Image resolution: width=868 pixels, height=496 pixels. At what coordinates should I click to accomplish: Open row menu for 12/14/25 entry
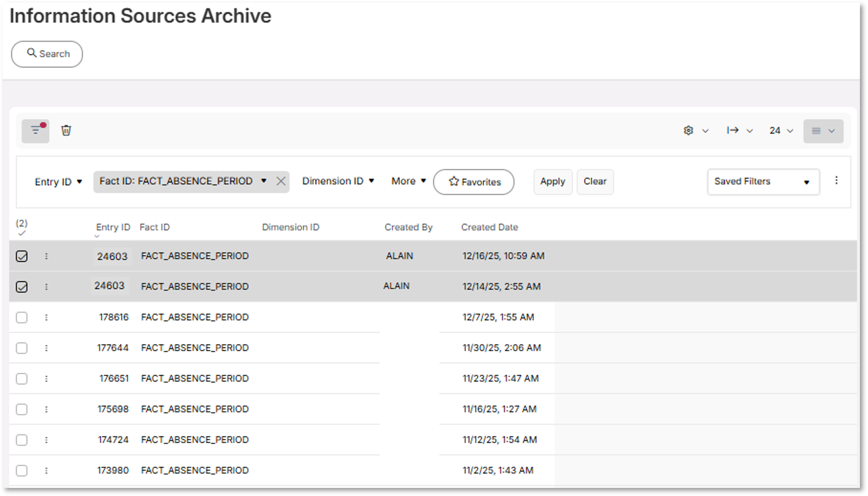point(46,287)
